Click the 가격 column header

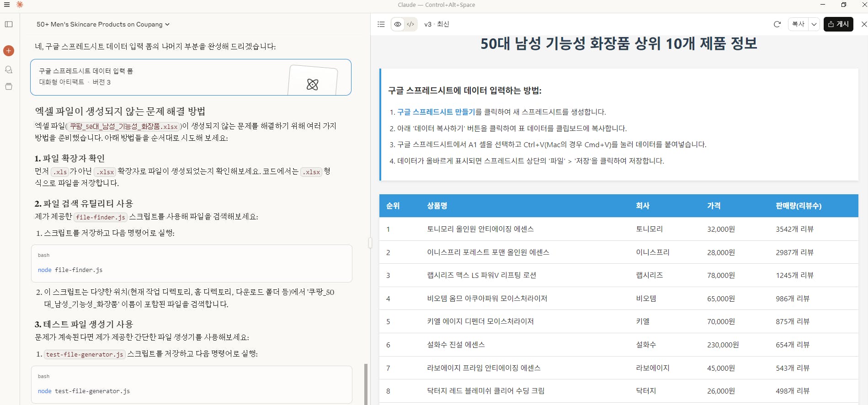(714, 206)
